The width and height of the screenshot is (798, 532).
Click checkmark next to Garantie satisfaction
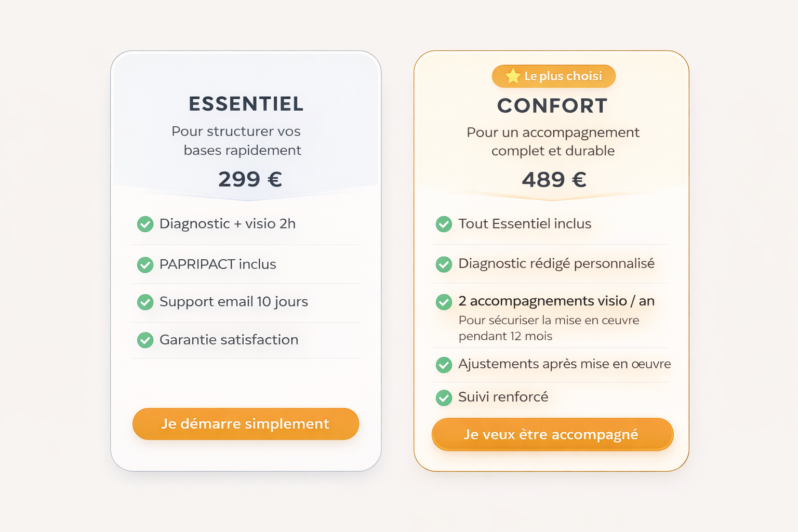tap(145, 340)
